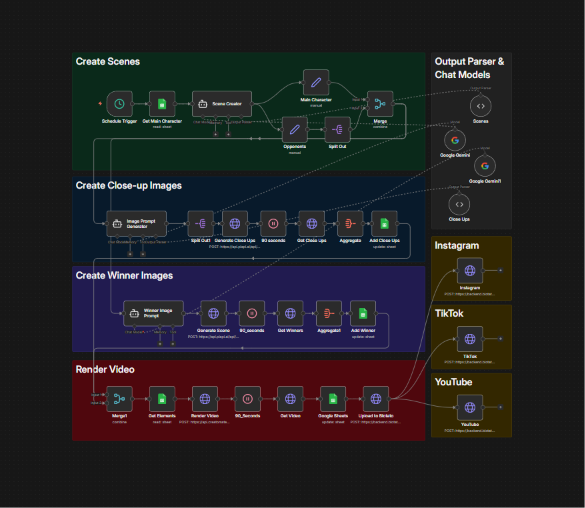
Task: Select the Output Parser & Chat Models heading
Action: pos(469,68)
